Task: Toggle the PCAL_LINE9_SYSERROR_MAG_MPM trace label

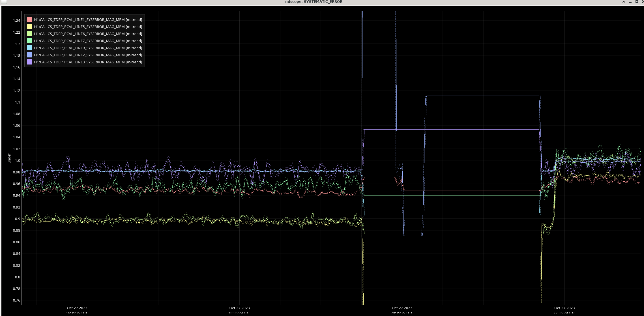Action: (88, 48)
